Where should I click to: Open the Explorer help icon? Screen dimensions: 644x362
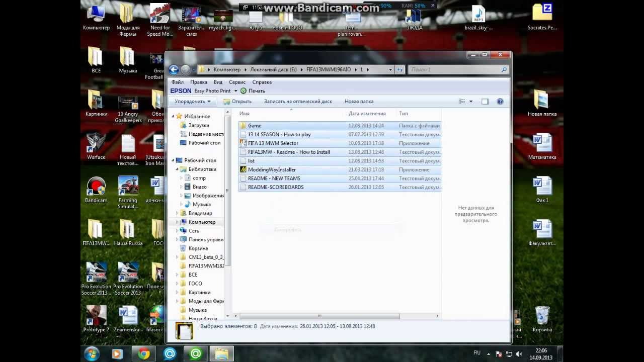[500, 102]
